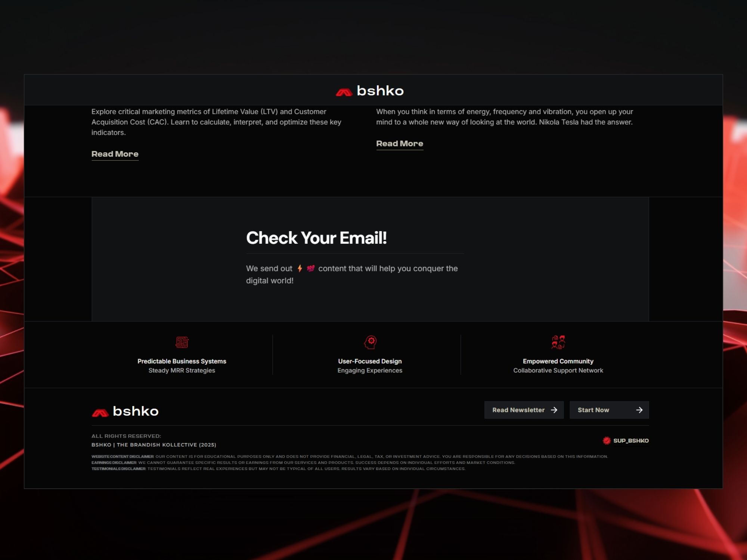Viewport: 747px width, 560px height.
Task: Open Read More under the LTV and CAC article
Action: 115,154
